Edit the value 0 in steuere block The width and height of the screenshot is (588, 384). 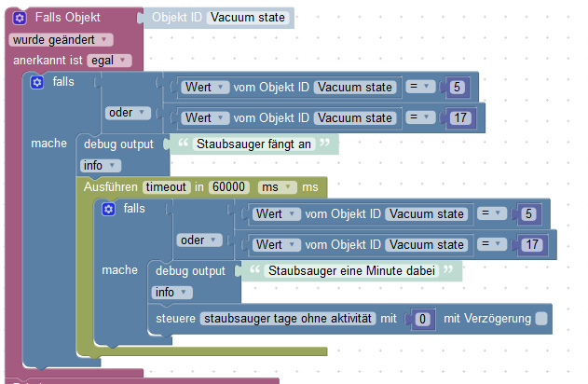[423, 319]
